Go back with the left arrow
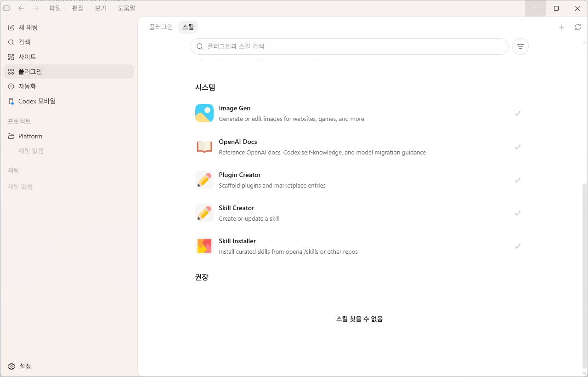This screenshot has width=588, height=377. tap(21, 8)
